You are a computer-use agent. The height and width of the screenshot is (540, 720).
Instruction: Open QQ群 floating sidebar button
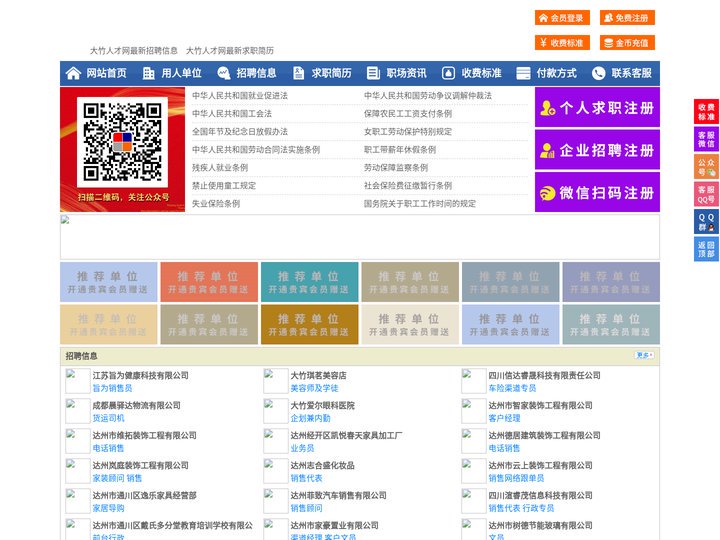click(x=706, y=222)
